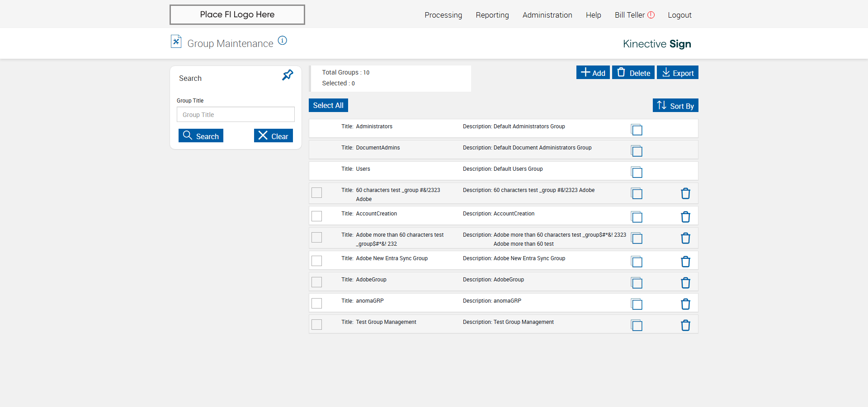This screenshot has width=868, height=407.
Task: Click the info icon beside Group Maintenance
Action: click(x=283, y=41)
